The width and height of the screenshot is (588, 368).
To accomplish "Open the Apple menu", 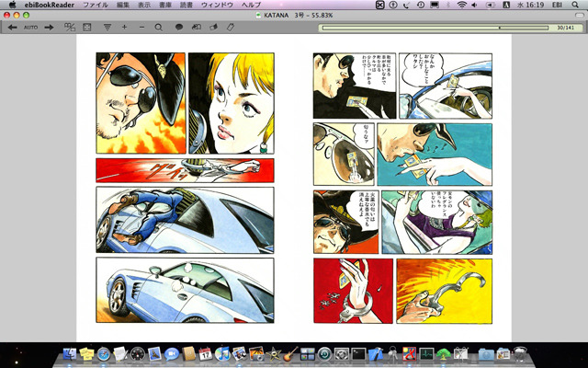I will (12, 5).
